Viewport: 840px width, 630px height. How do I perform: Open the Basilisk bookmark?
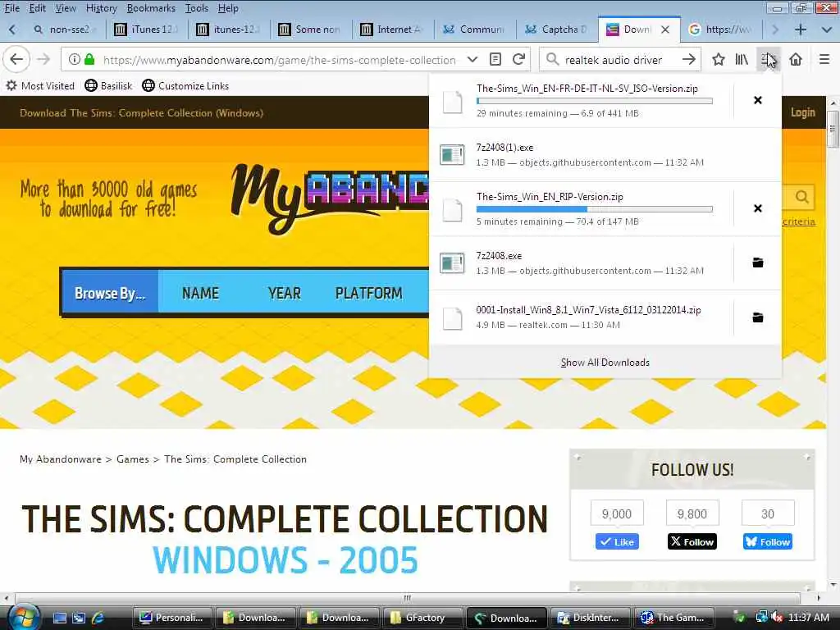coord(108,85)
